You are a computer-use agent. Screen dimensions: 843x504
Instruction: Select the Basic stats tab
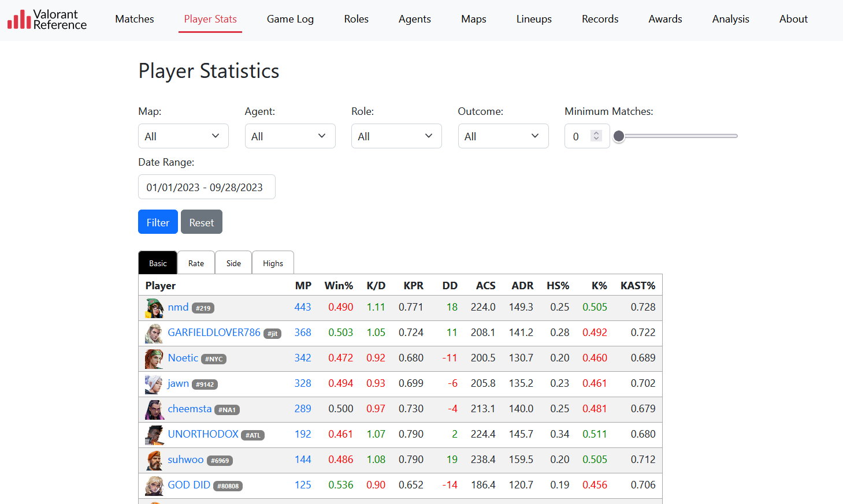[158, 263]
